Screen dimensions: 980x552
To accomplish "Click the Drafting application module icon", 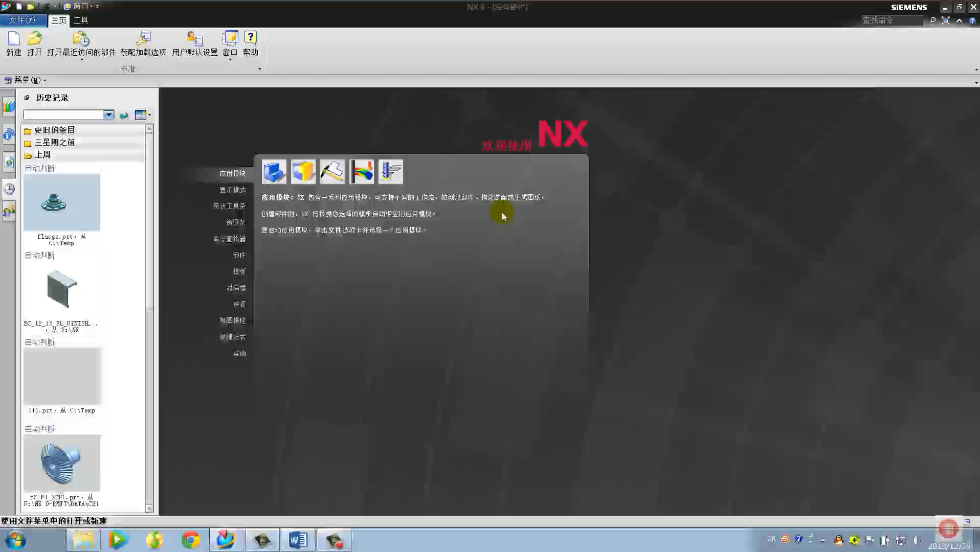I will coord(332,172).
